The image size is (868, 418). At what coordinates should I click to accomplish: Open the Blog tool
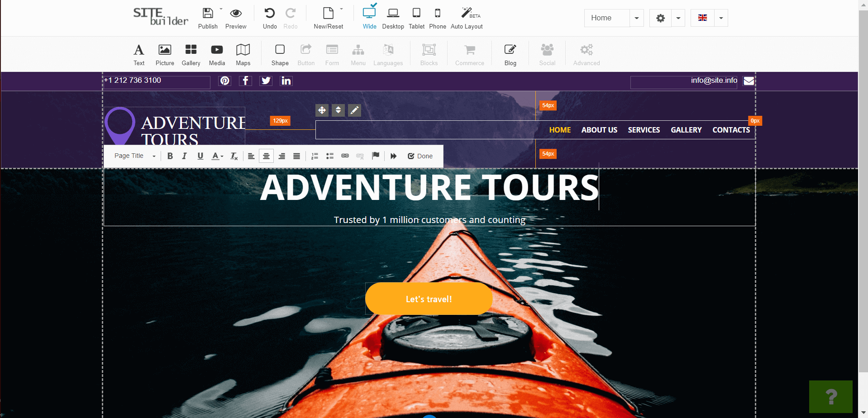510,53
